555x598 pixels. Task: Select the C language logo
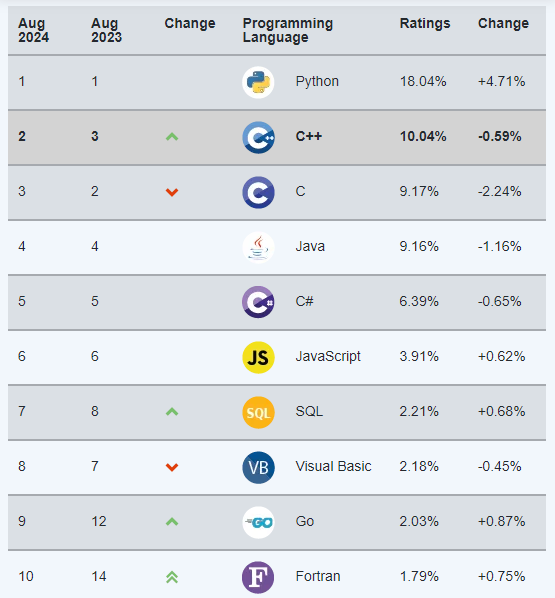tap(258, 192)
